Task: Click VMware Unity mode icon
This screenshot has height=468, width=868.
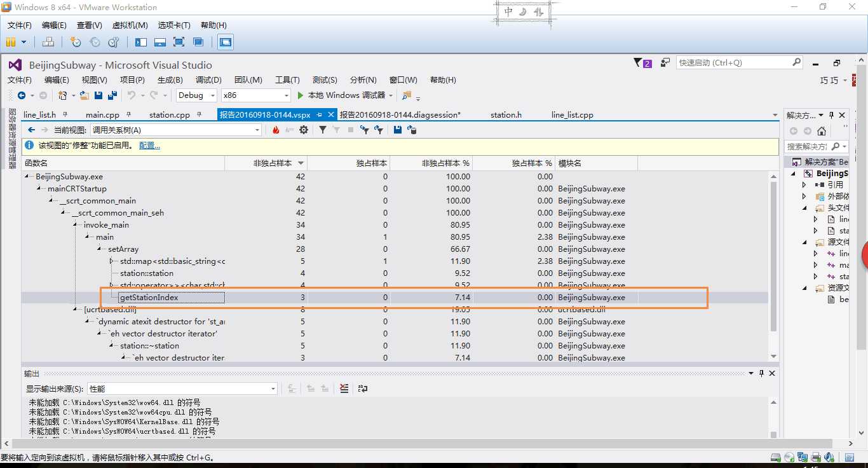Action: click(x=198, y=42)
